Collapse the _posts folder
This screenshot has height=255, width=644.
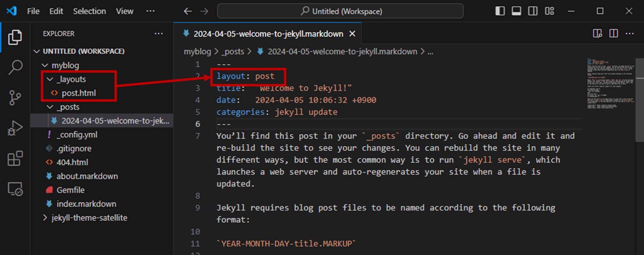(x=50, y=107)
